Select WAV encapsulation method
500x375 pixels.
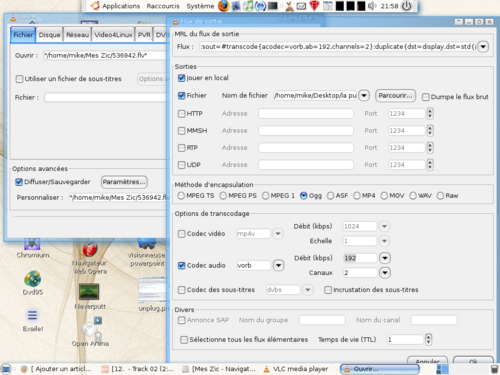(413, 196)
